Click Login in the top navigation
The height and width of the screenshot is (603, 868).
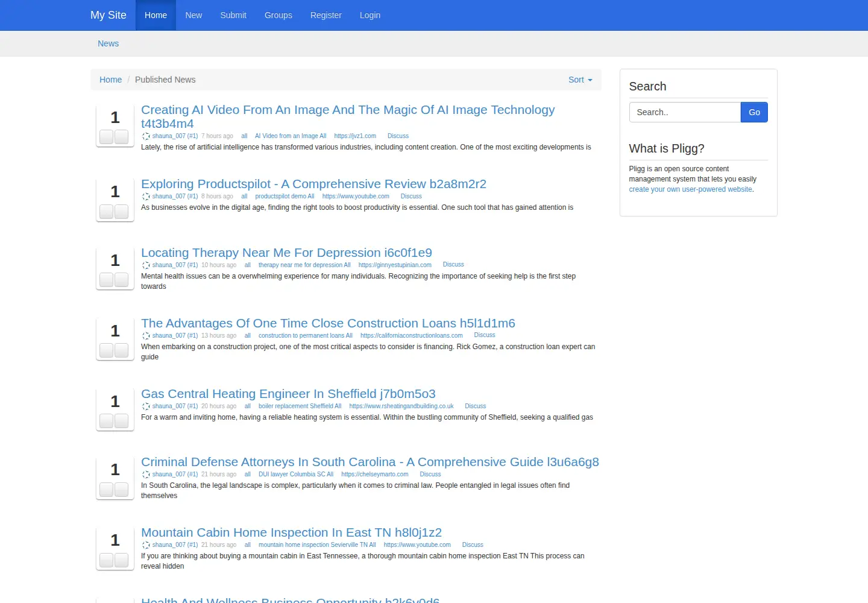(x=370, y=15)
